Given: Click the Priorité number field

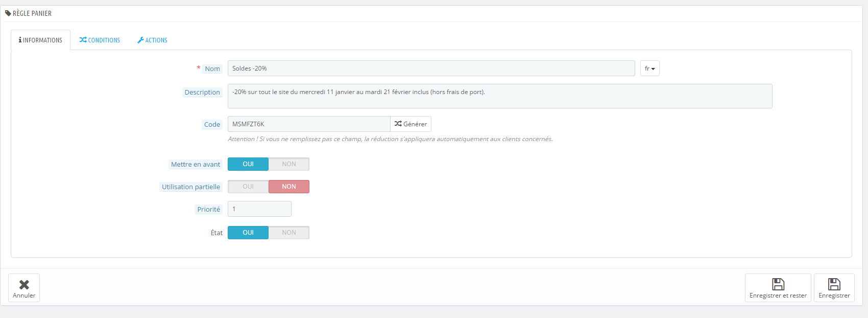Looking at the screenshot, I should coord(259,209).
